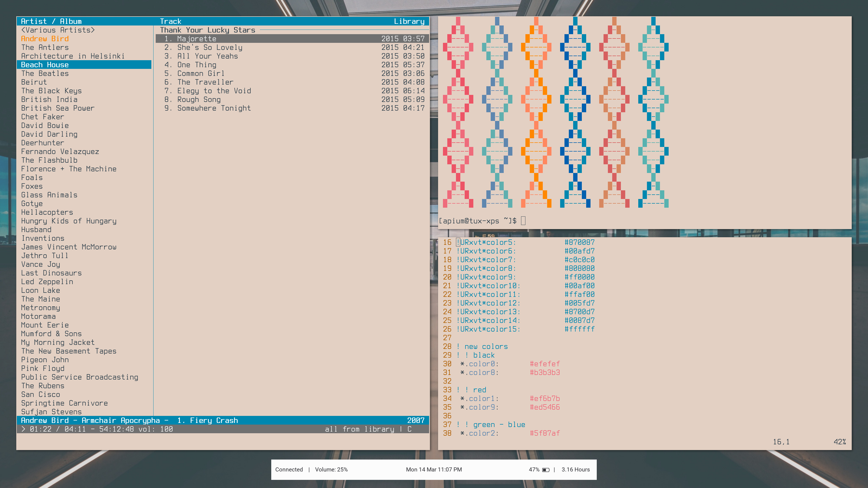Expand the Andrew Bird artist entry
Viewport: 868px width, 488px height.
pyautogui.click(x=45, y=39)
